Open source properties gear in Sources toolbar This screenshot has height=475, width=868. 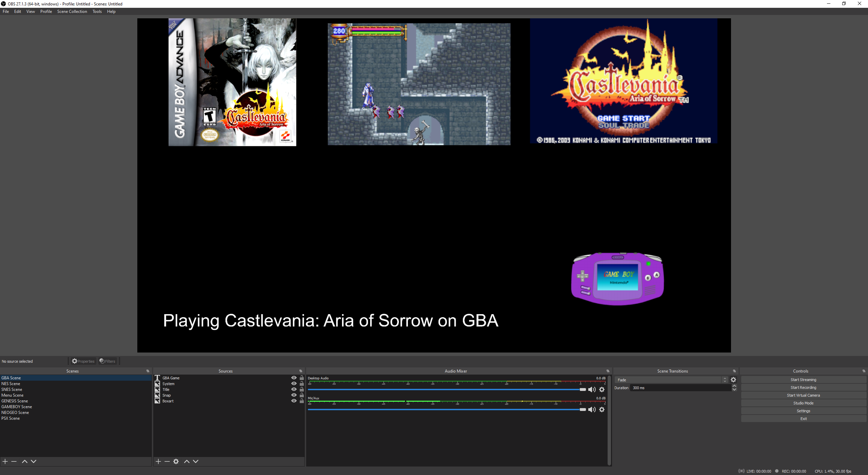176,461
